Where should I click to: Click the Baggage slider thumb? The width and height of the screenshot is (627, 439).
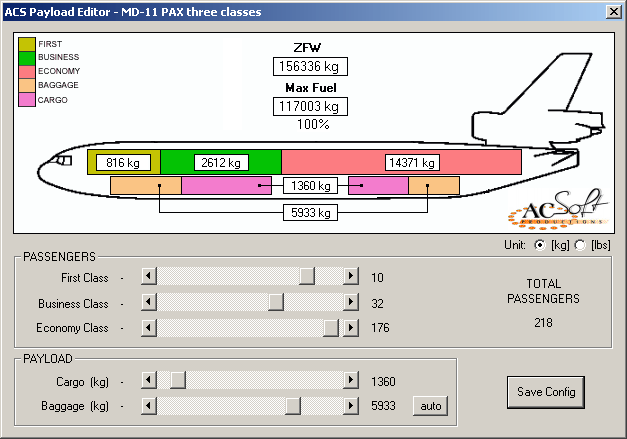(293, 406)
